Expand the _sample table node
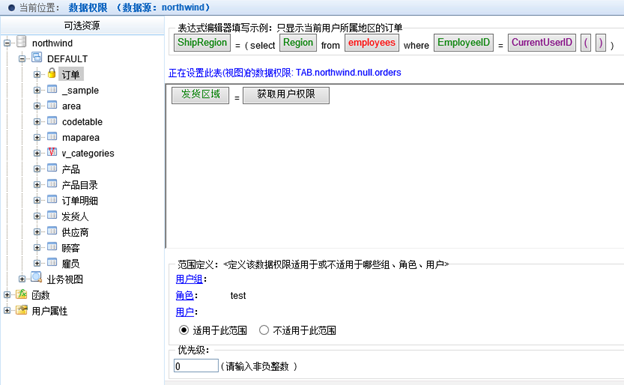Viewport: 624px width, 385px height. pyautogui.click(x=37, y=90)
